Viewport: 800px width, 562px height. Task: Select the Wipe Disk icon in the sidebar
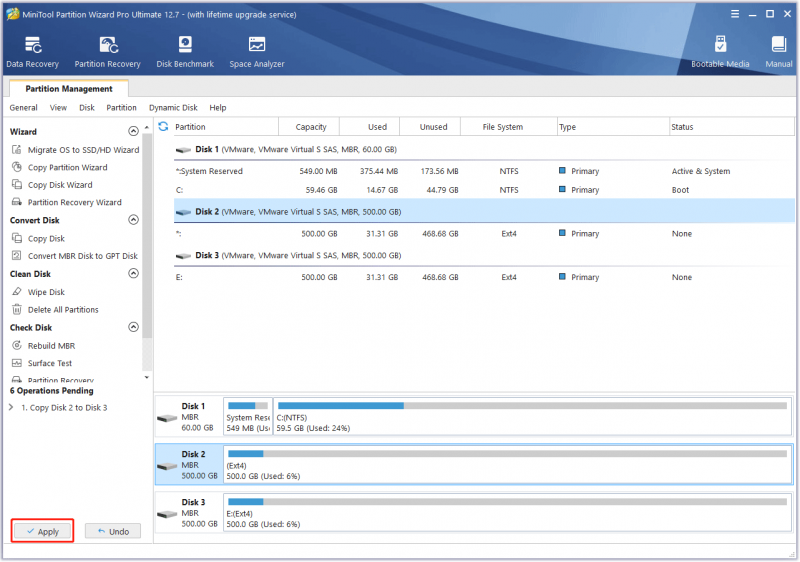coord(17,292)
